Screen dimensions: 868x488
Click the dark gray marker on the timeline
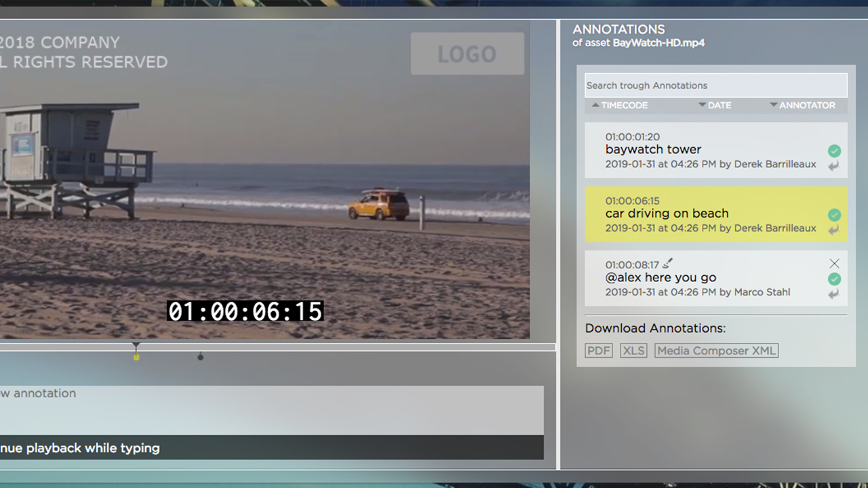click(x=200, y=357)
